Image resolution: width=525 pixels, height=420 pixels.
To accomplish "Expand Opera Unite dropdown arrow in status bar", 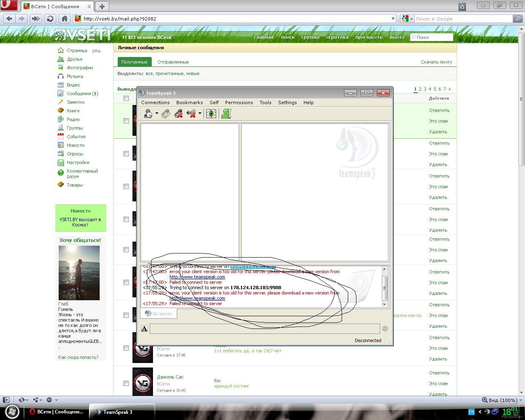I will pos(41,400).
